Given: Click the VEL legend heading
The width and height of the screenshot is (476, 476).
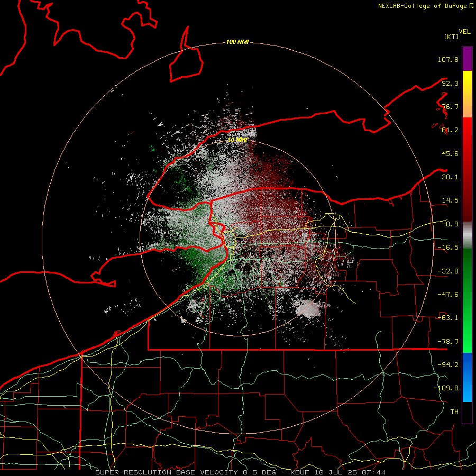Looking at the screenshot, I should click(x=465, y=32).
